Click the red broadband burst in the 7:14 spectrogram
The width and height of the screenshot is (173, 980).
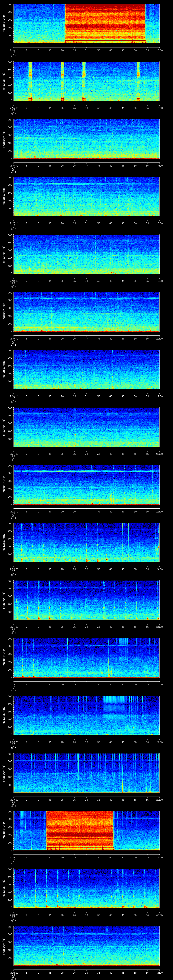(x=105, y=24)
